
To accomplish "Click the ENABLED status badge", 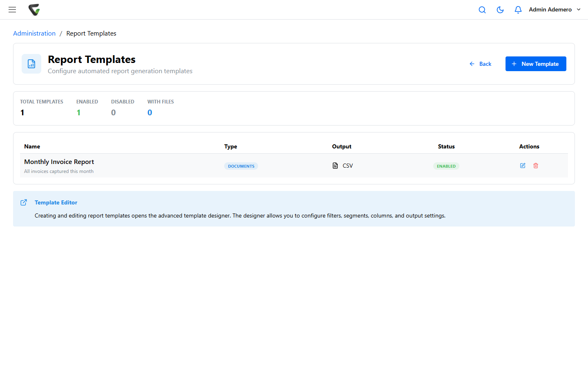I will [x=446, y=166].
